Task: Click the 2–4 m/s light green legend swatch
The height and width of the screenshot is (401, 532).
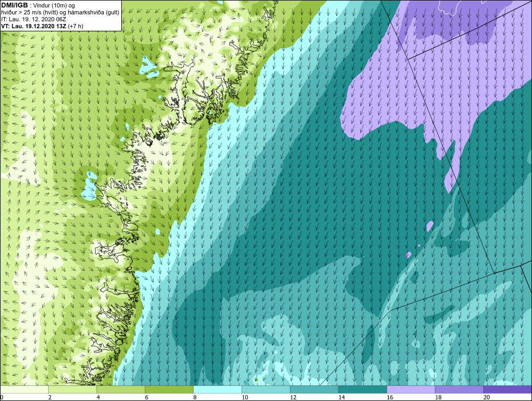Action: [72, 389]
